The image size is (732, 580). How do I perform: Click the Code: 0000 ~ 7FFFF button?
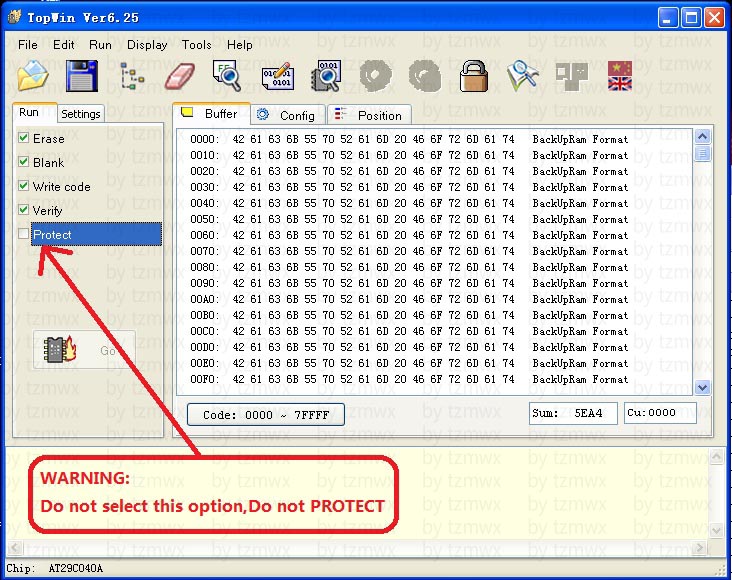(266, 415)
